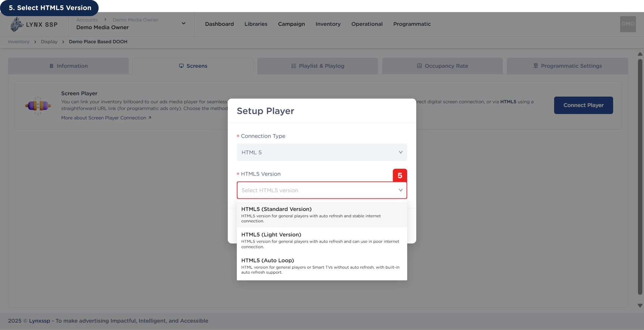Screen dimensions: 644x330
Task: Click the scrollbar down arrow
Action: [640, 306]
